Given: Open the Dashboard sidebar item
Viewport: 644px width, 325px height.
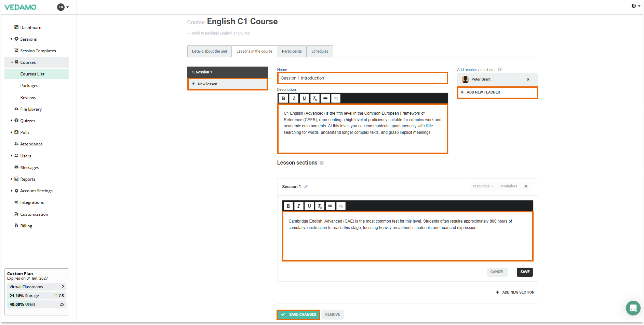Looking at the screenshot, I should [x=31, y=27].
